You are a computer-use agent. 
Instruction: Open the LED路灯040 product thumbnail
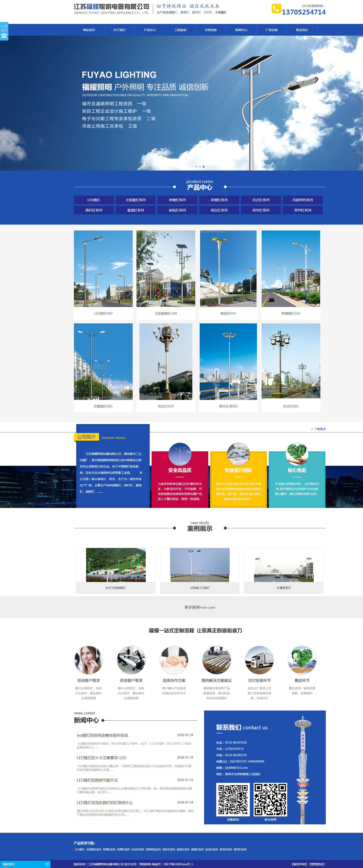point(103,269)
